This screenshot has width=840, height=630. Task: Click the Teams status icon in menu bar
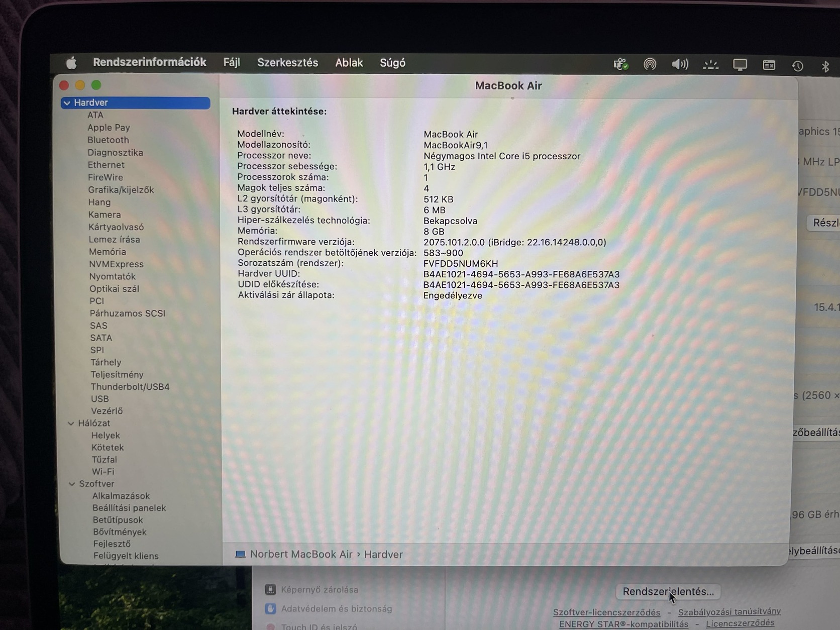620,64
